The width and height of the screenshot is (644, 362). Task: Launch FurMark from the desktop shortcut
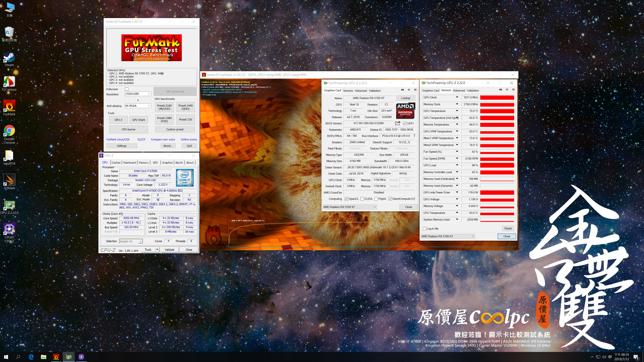(9, 108)
